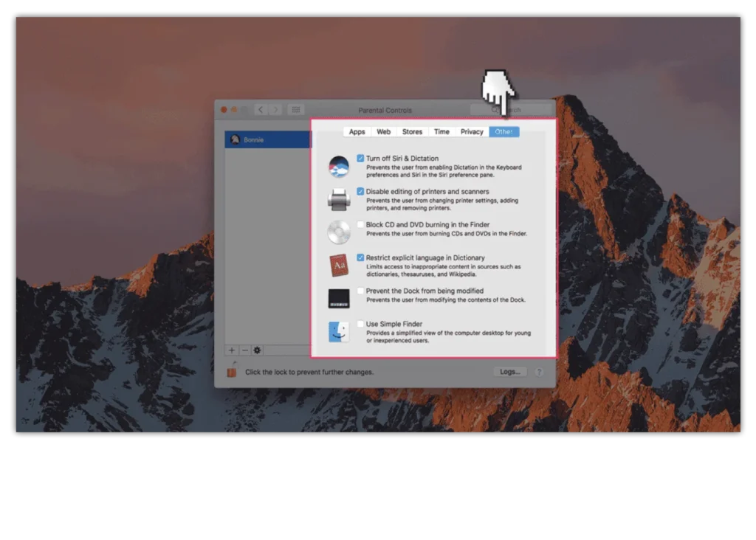The image size is (756, 540).
Task: Open the gear actions menu
Action: point(257,350)
